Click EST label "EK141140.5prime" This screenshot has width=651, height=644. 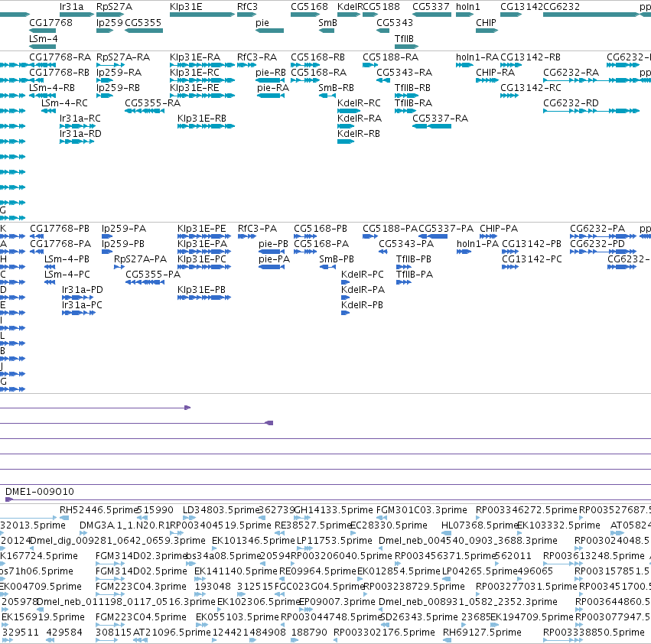[x=236, y=571]
